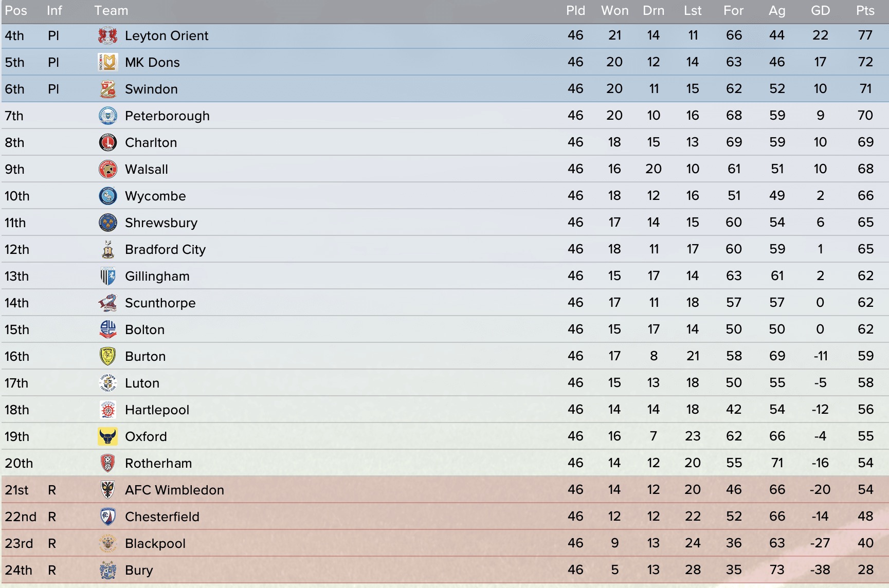Sort table by the Pts column header

point(865,11)
